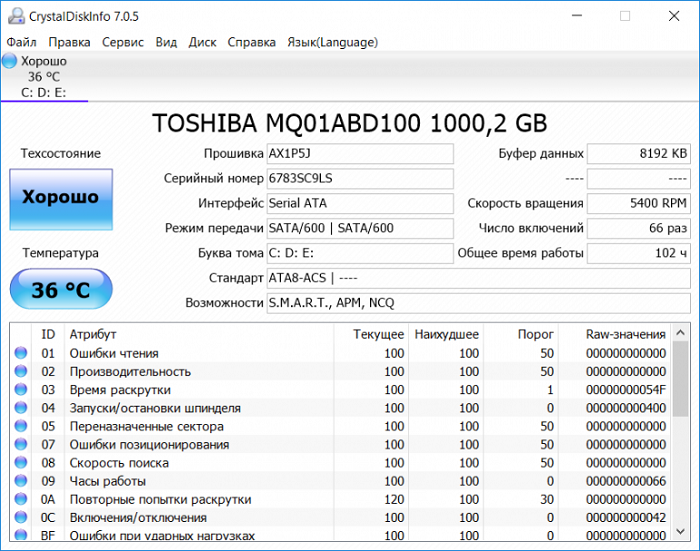Click status orb for attribute 0A row

21,499
